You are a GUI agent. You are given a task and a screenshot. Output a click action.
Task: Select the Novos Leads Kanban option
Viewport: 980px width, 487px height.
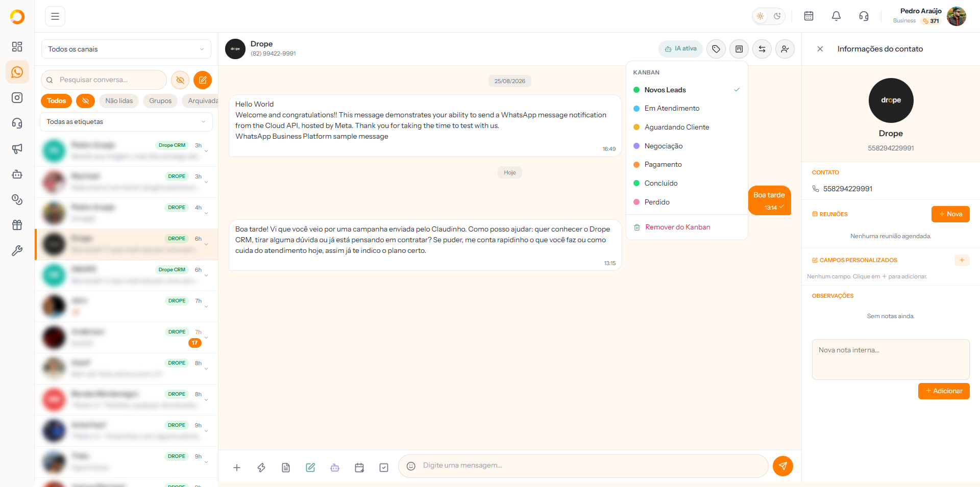[687, 90]
